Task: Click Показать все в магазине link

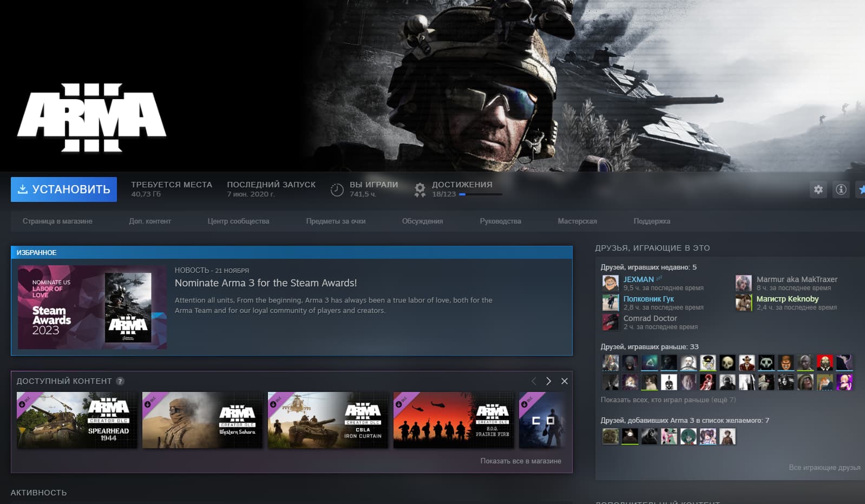Action: [521, 461]
